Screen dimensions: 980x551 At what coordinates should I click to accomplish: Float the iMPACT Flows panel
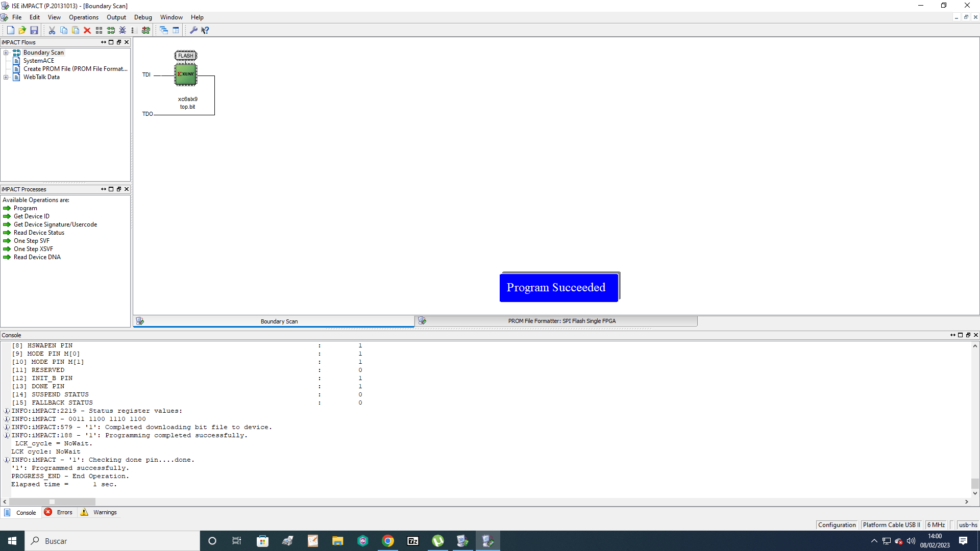click(x=119, y=42)
